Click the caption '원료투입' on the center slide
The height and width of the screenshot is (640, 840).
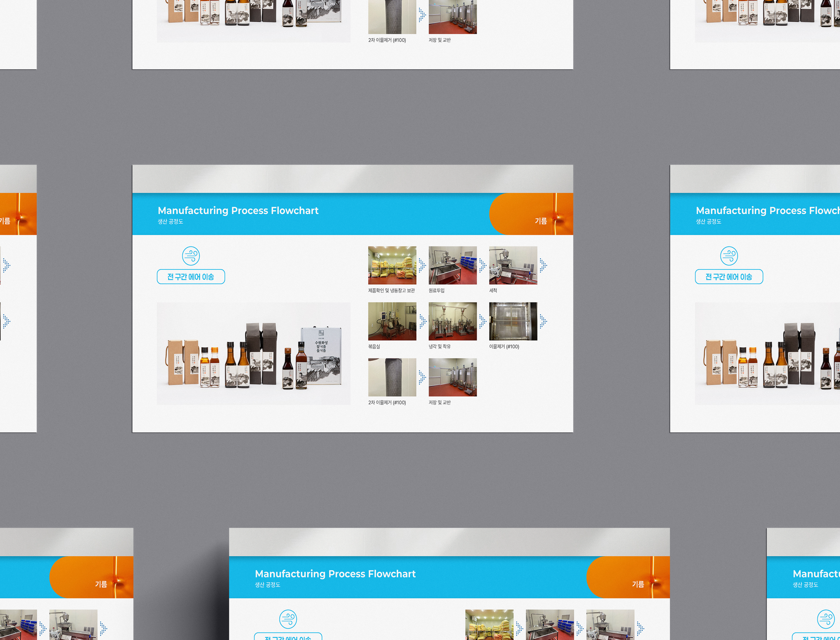coord(436,291)
